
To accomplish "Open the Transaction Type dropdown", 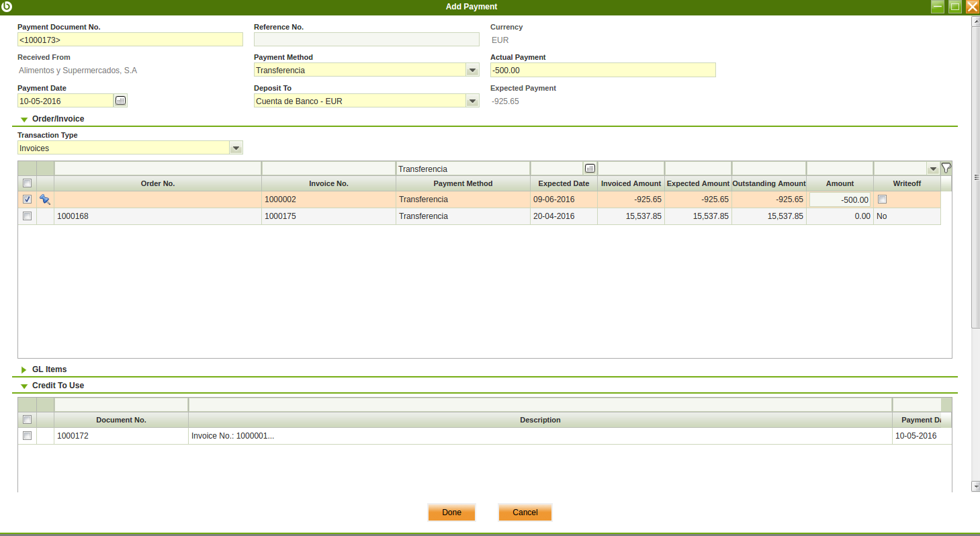I will coord(236,148).
